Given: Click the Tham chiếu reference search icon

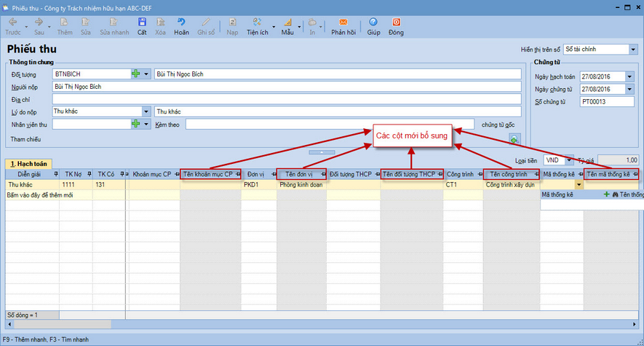Looking at the screenshot, I should (x=514, y=139).
